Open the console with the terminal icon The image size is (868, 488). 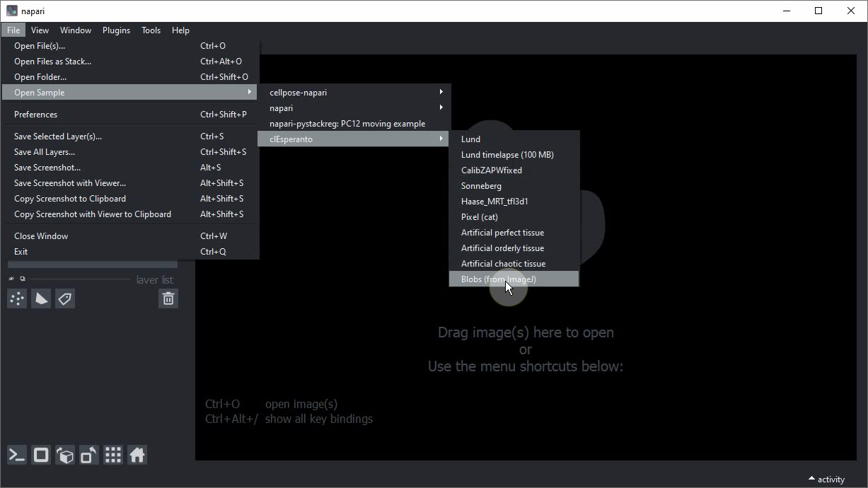[x=17, y=455]
